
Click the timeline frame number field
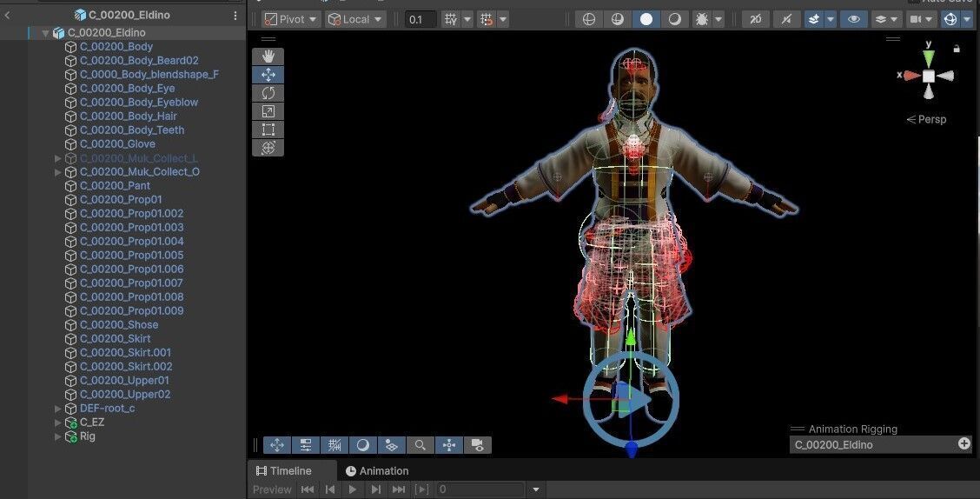(480, 489)
